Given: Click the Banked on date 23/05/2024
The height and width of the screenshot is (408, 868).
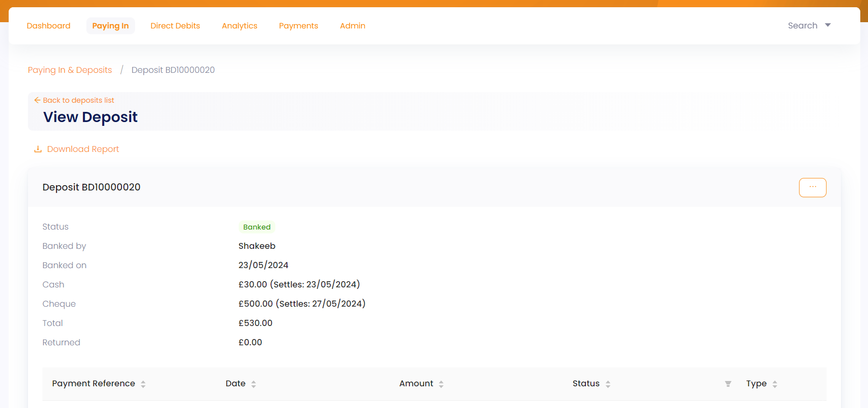Looking at the screenshot, I should (263, 265).
